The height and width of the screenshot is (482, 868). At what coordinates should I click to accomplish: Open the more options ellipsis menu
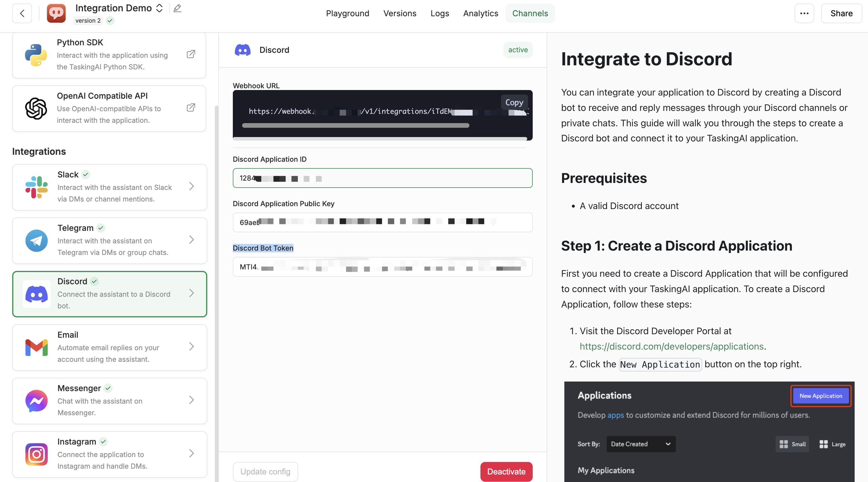[804, 13]
